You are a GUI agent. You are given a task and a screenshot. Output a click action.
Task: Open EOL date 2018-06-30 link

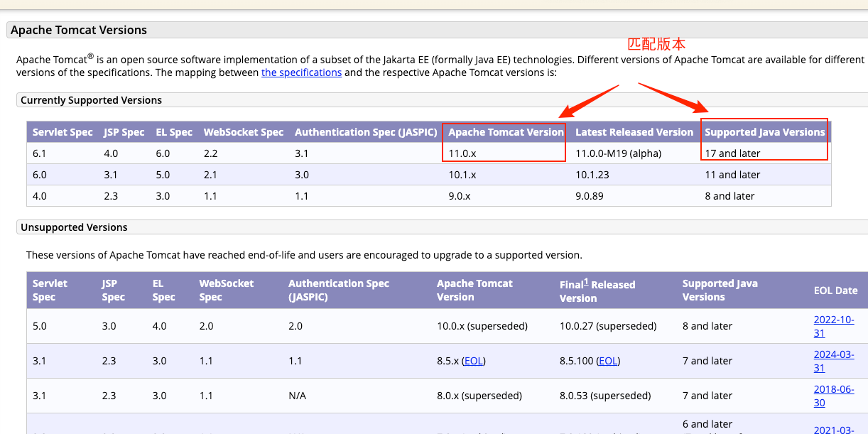click(834, 396)
